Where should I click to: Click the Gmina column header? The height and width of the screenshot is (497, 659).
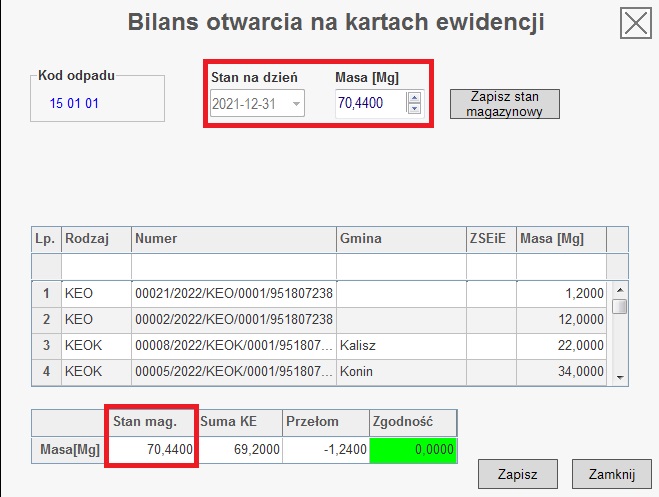point(400,240)
